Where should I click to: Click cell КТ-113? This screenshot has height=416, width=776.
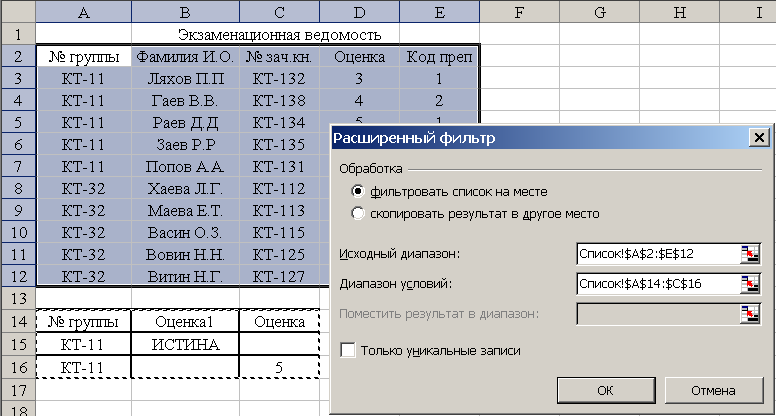pyautogui.click(x=280, y=211)
